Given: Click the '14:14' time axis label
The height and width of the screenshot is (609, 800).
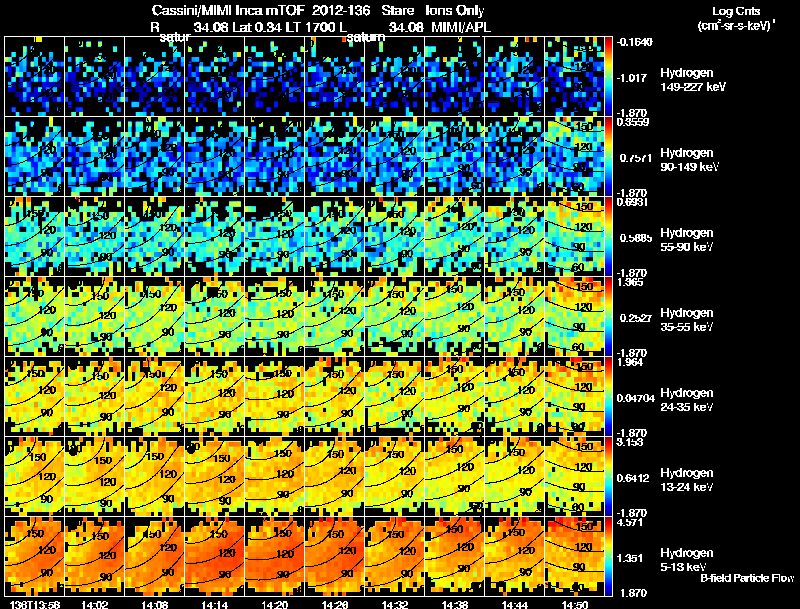Looking at the screenshot, I should pos(215,604).
